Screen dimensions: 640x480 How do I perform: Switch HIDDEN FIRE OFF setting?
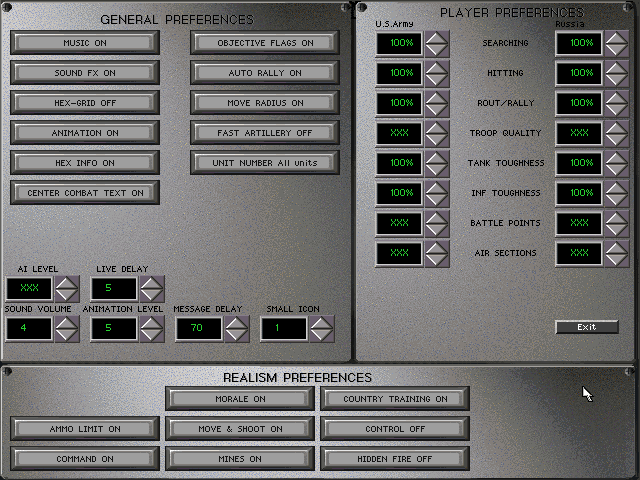395,459
